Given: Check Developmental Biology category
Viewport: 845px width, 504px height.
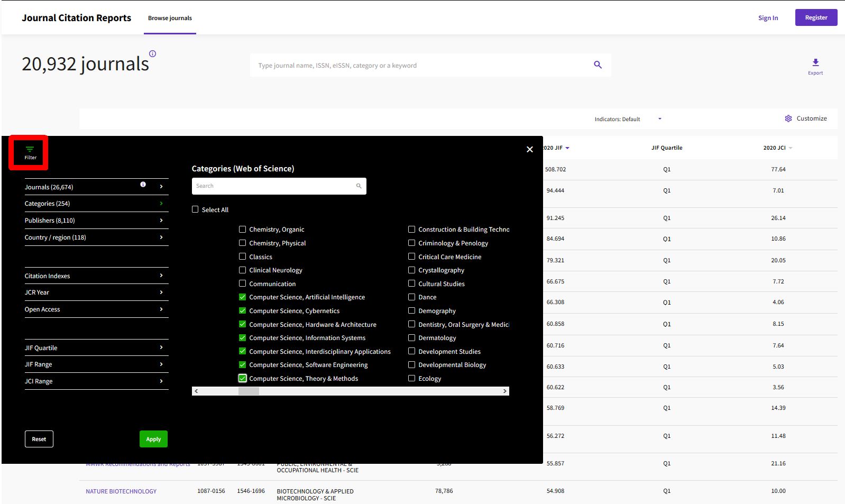Looking at the screenshot, I should pyautogui.click(x=411, y=364).
